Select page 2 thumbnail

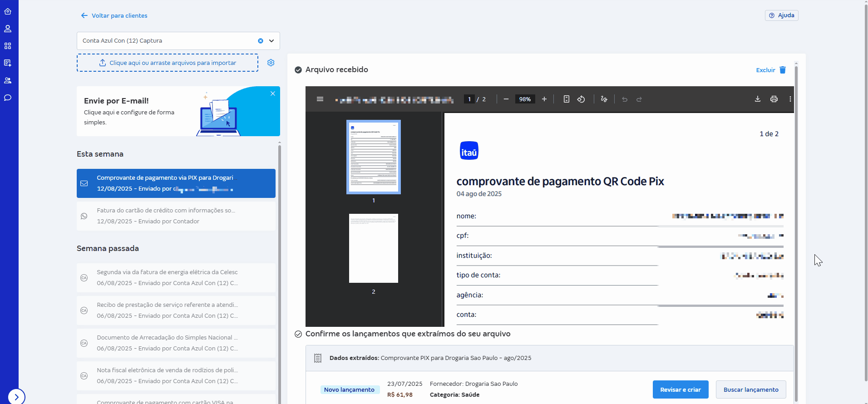374,248
